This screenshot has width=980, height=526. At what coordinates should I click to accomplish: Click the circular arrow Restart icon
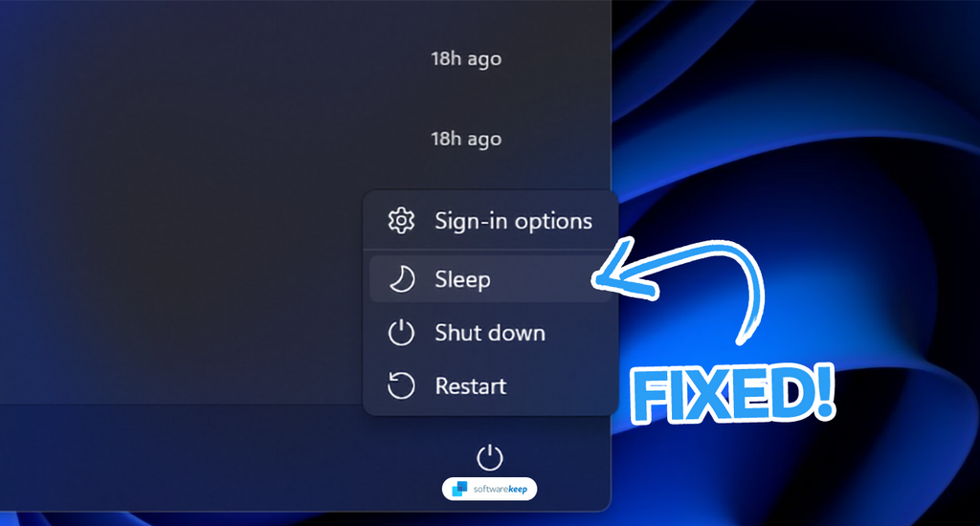tap(401, 386)
